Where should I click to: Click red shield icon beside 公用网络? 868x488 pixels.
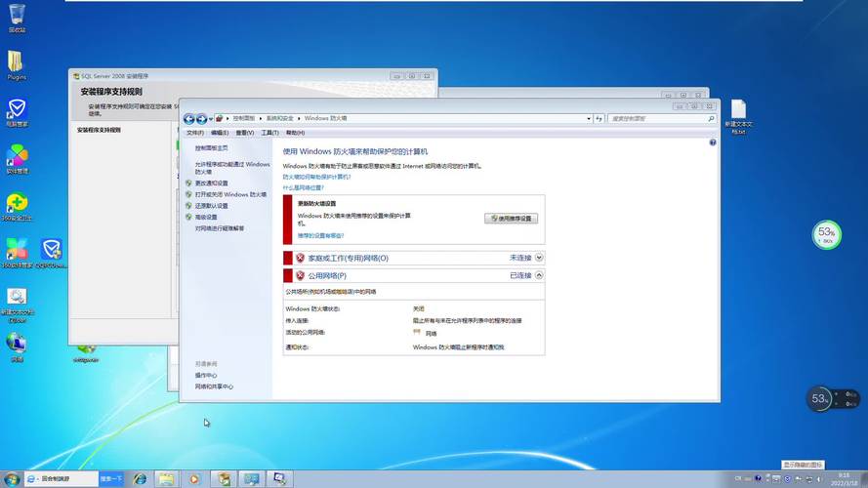[x=300, y=275]
